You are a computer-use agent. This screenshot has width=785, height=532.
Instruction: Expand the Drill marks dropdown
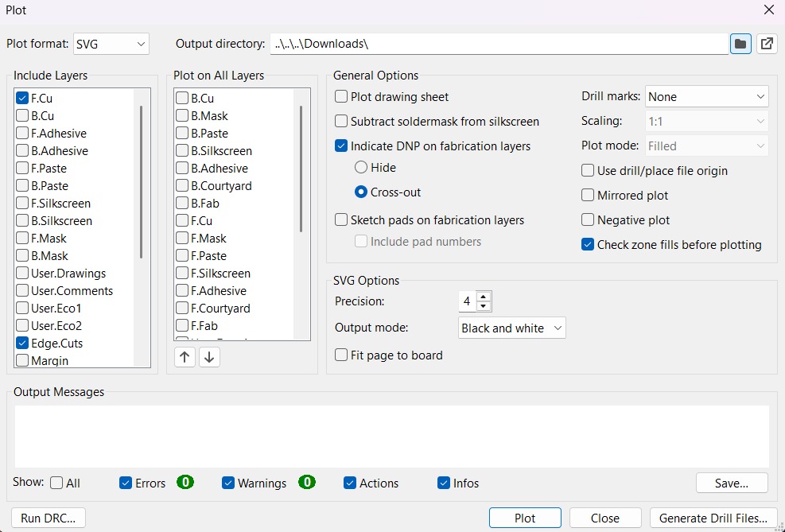(x=706, y=97)
